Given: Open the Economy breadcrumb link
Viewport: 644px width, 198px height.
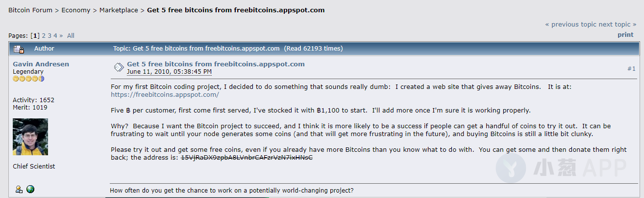Looking at the screenshot, I should [76, 10].
